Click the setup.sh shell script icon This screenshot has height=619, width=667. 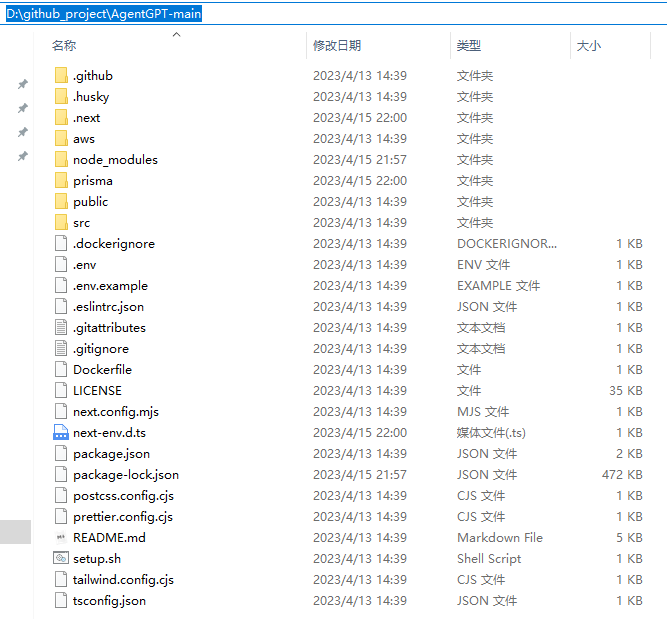[61, 558]
